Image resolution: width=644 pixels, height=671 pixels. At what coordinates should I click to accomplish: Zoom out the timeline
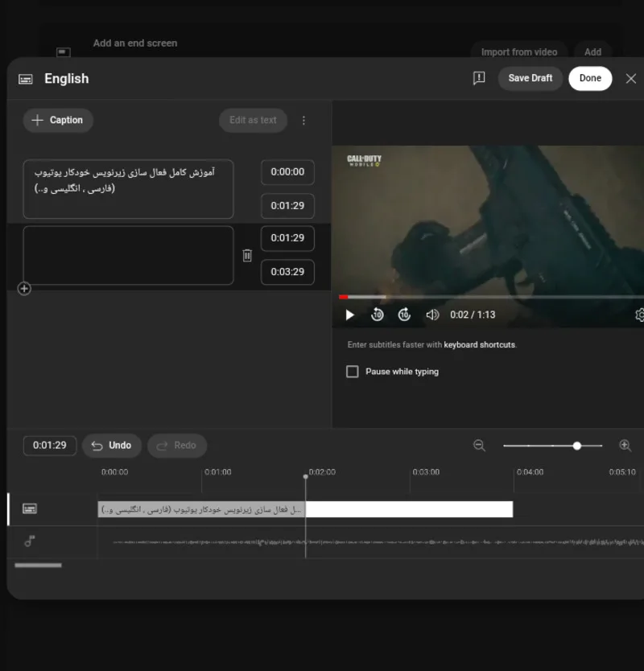coord(479,446)
